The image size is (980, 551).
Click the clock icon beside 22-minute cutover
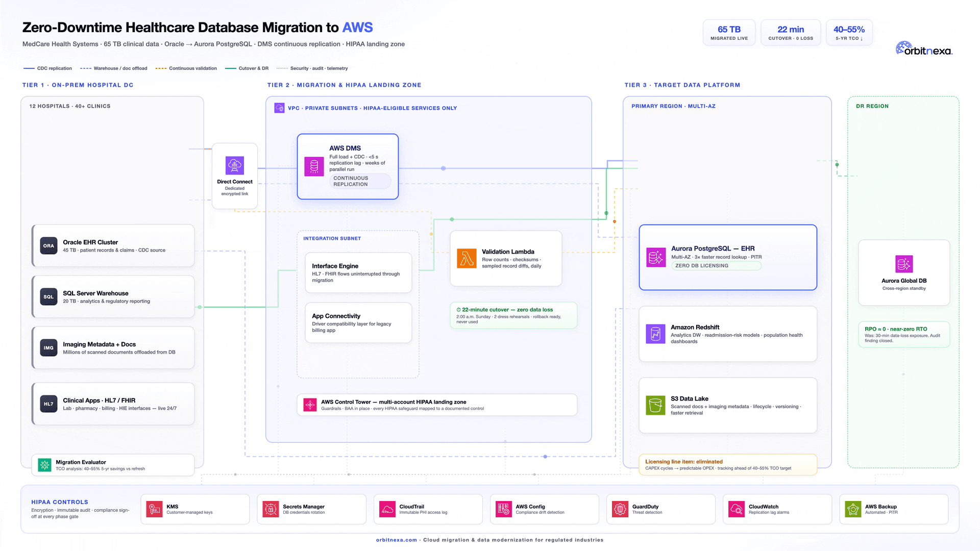(458, 310)
